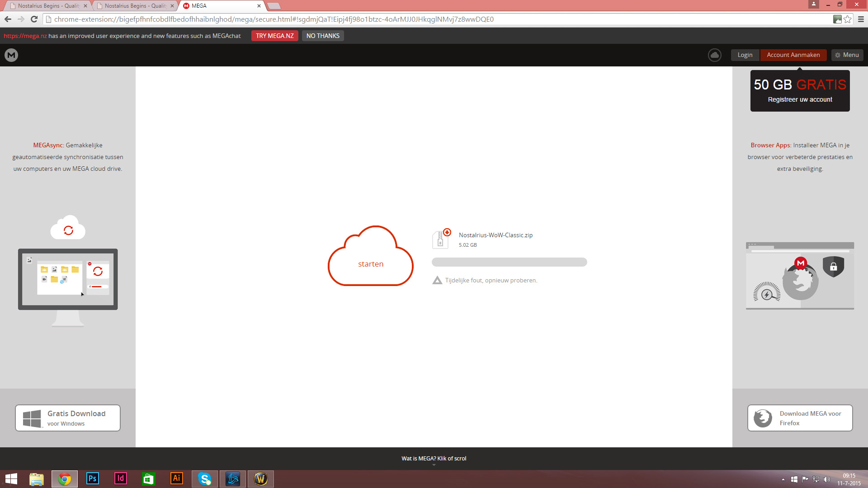Go back using browser back arrow

pyautogui.click(x=8, y=19)
